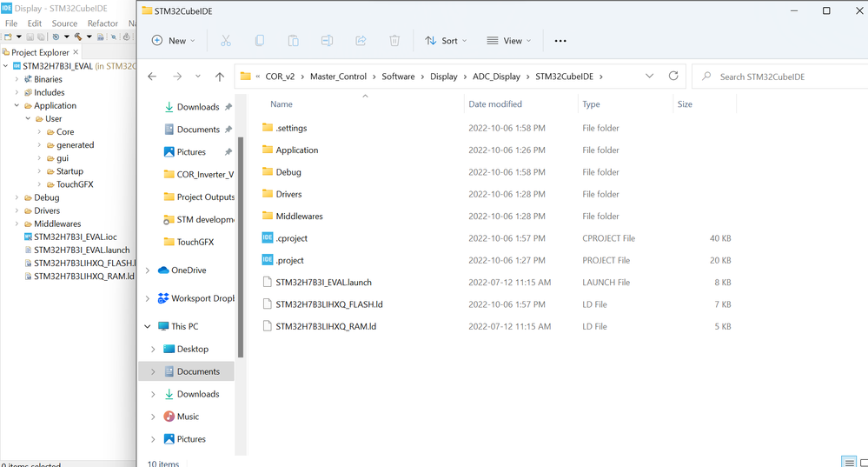The height and width of the screenshot is (467, 868).
Task: Open the Source menu in STM32CubeIDE
Action: click(64, 23)
